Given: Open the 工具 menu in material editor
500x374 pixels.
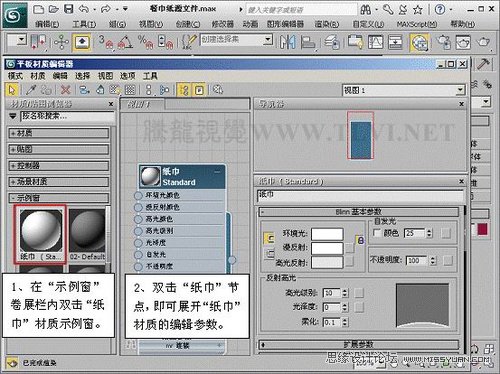Looking at the screenshot, I should (150, 76).
